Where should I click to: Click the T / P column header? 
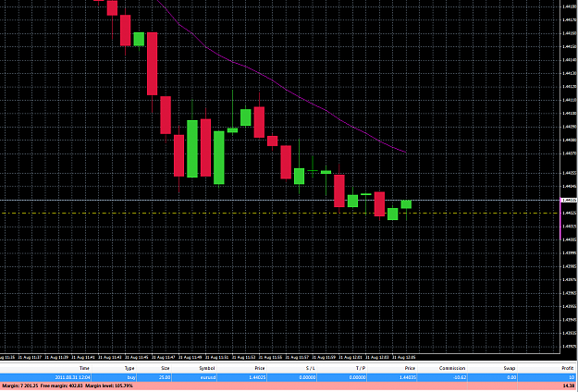(x=361, y=368)
